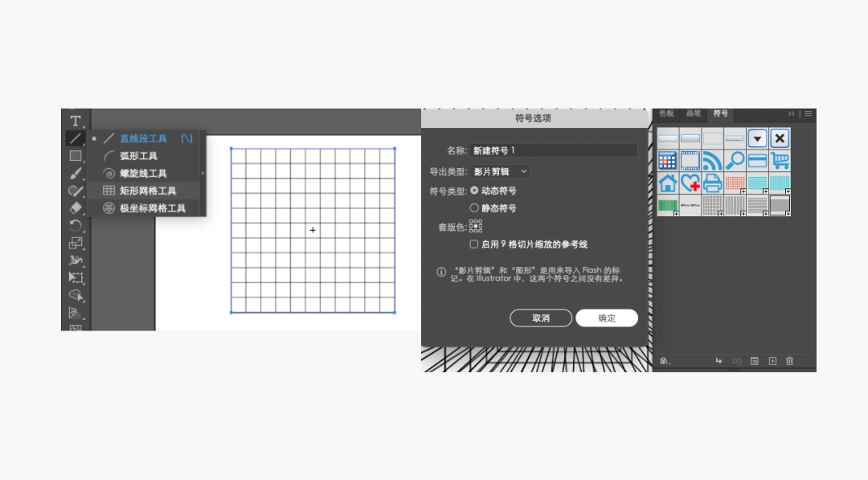Select the Eraser tool in the toolbar
The height and width of the screenshot is (480, 868).
76,208
